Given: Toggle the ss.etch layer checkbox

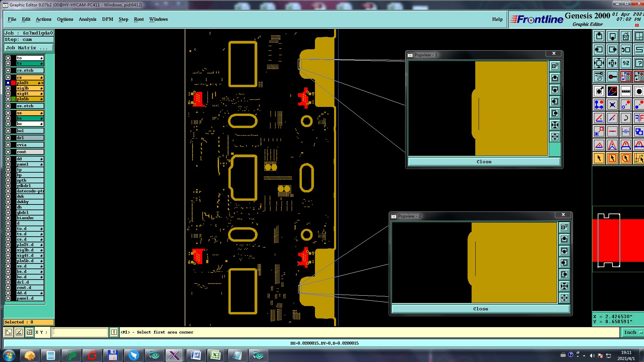Looking at the screenshot, I should click(8, 106).
